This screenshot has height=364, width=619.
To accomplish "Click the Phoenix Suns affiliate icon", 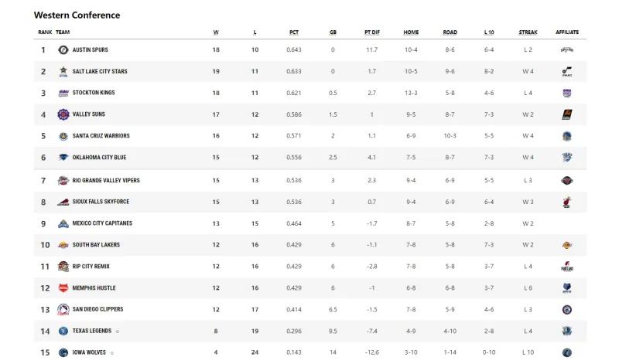I will click(x=567, y=114).
